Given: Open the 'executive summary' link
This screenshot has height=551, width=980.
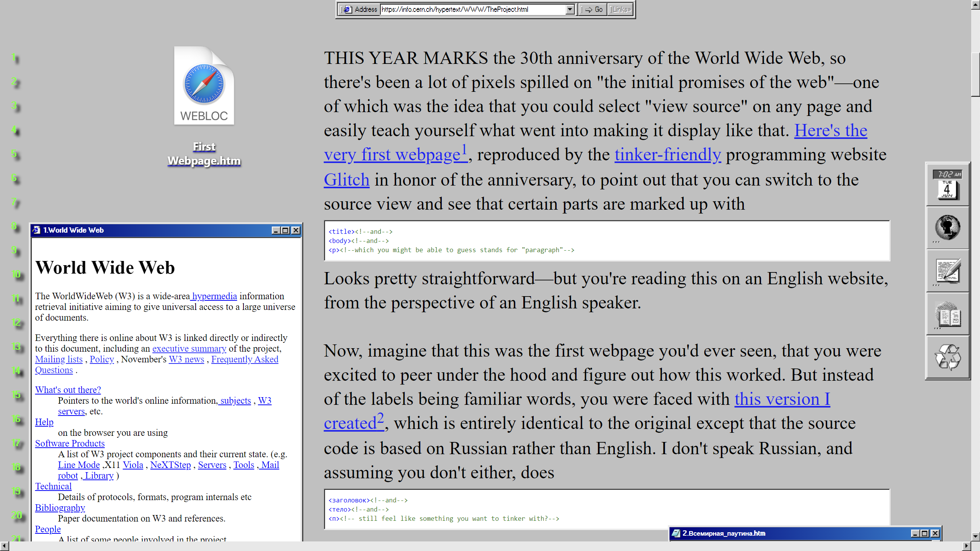Looking at the screenshot, I should [189, 349].
